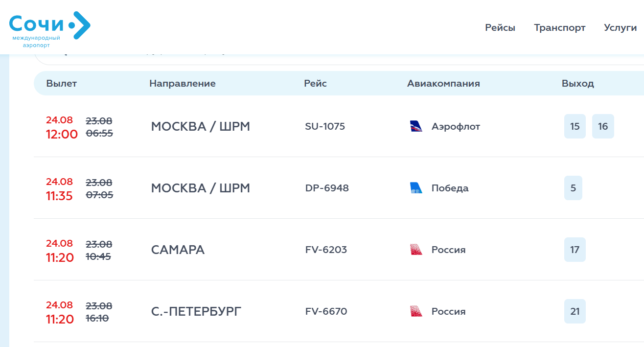Select gate 17 badge for Samara flight
The width and height of the screenshot is (644, 347).
pos(575,250)
